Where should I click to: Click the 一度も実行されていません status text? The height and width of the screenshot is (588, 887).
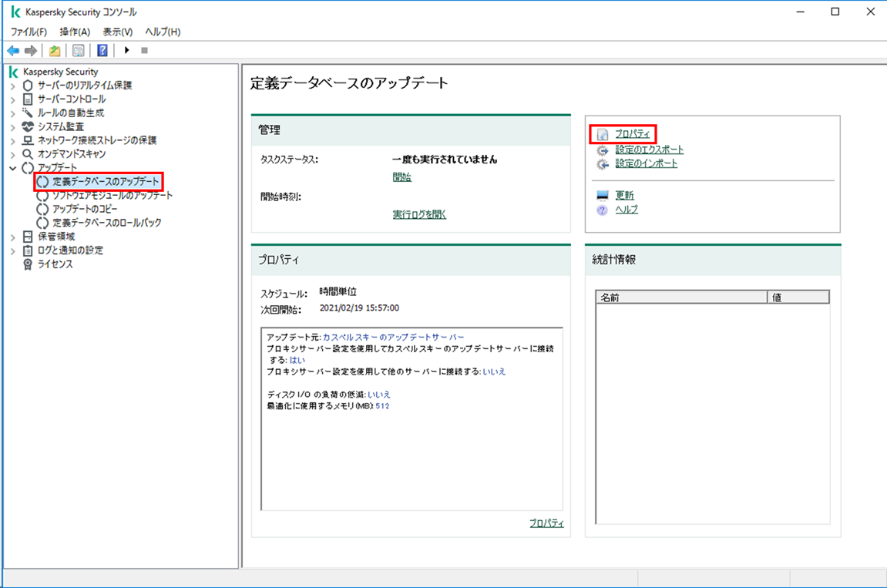pos(445,159)
